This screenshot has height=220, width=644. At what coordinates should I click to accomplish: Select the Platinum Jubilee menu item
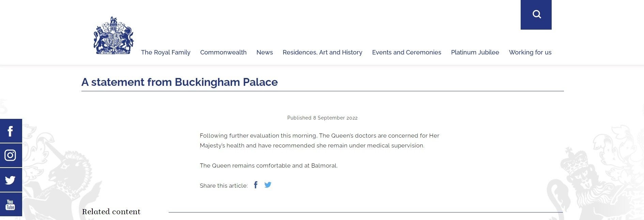475,52
